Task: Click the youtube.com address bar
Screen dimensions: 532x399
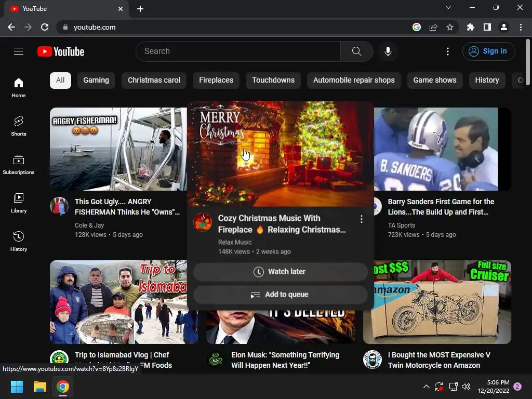Action: click(234, 27)
